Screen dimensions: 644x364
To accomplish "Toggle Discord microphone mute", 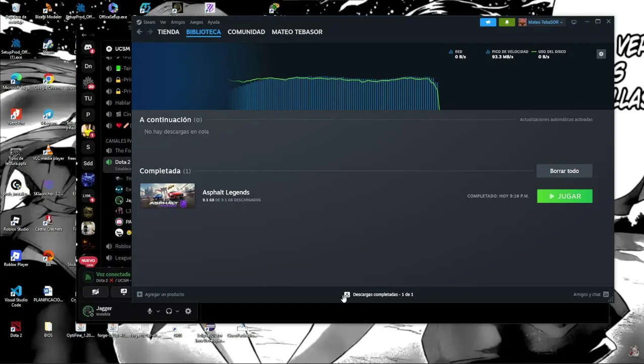I will pyautogui.click(x=150, y=311).
